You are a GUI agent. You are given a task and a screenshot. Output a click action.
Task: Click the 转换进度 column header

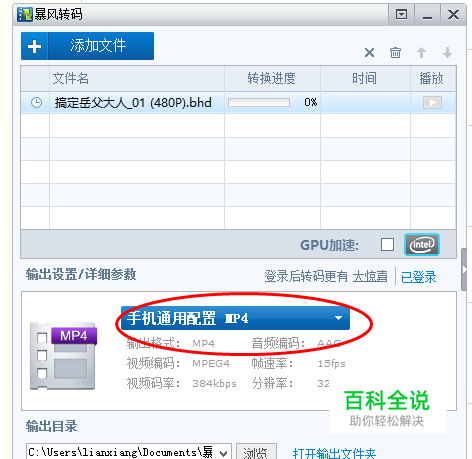pyautogui.click(x=271, y=79)
